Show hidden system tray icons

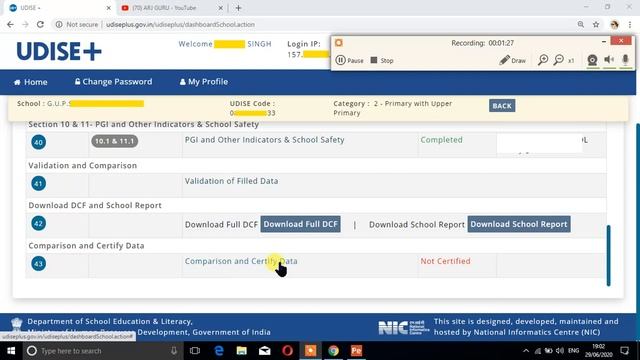tap(526, 351)
